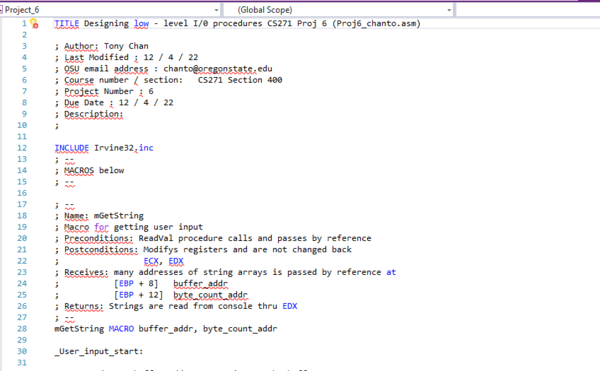Click the Author: Tony Chan comment line
This screenshot has width=600, height=371.
[101, 46]
